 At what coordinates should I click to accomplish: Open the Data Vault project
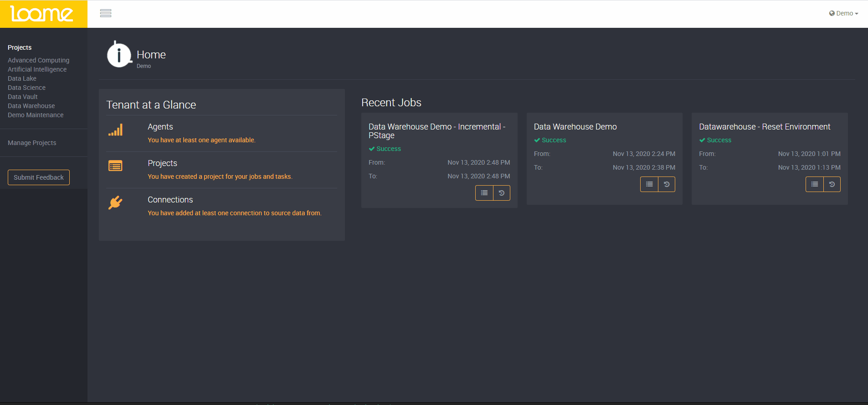(x=23, y=97)
